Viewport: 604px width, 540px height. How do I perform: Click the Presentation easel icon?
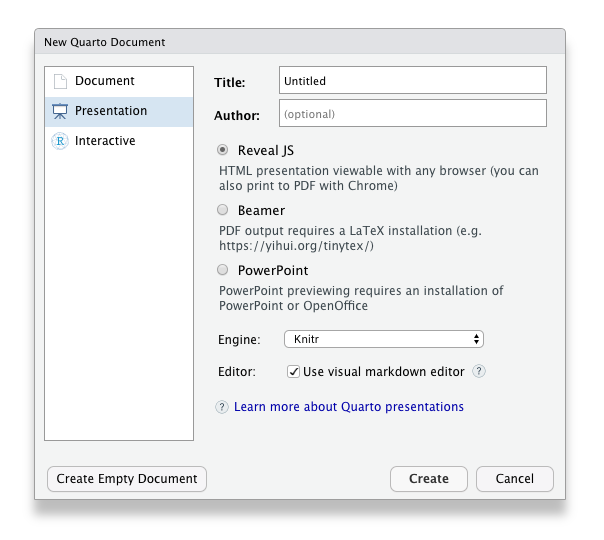click(x=60, y=111)
